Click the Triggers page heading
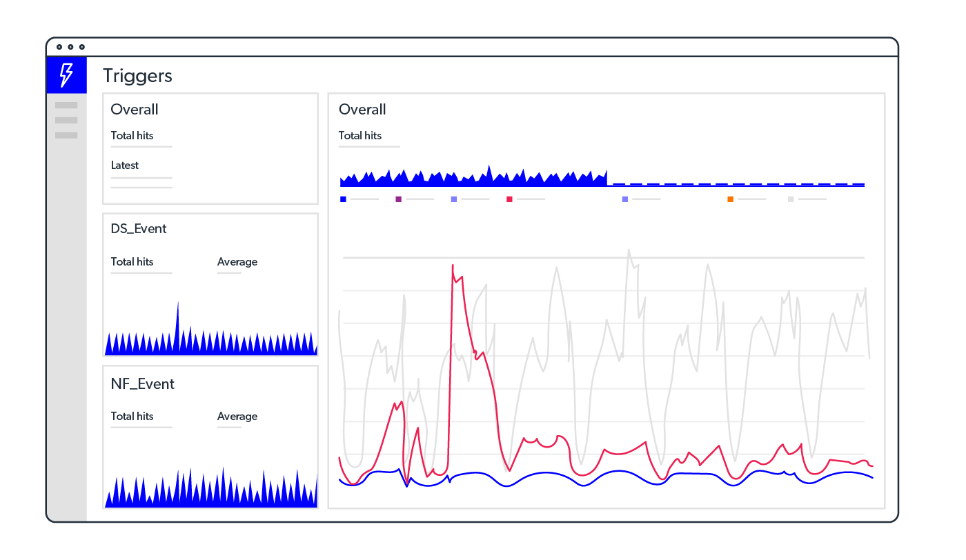This screenshot has width=966, height=560. tap(137, 76)
